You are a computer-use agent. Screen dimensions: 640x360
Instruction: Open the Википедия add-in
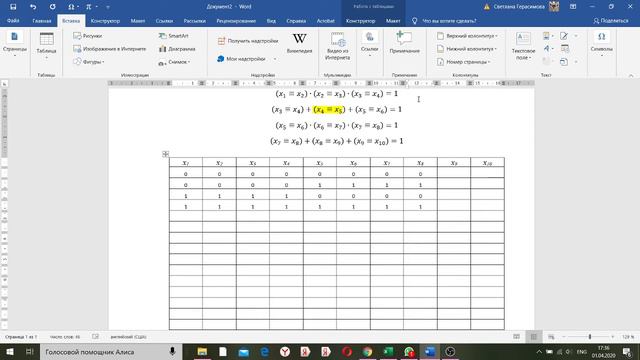[x=299, y=43]
